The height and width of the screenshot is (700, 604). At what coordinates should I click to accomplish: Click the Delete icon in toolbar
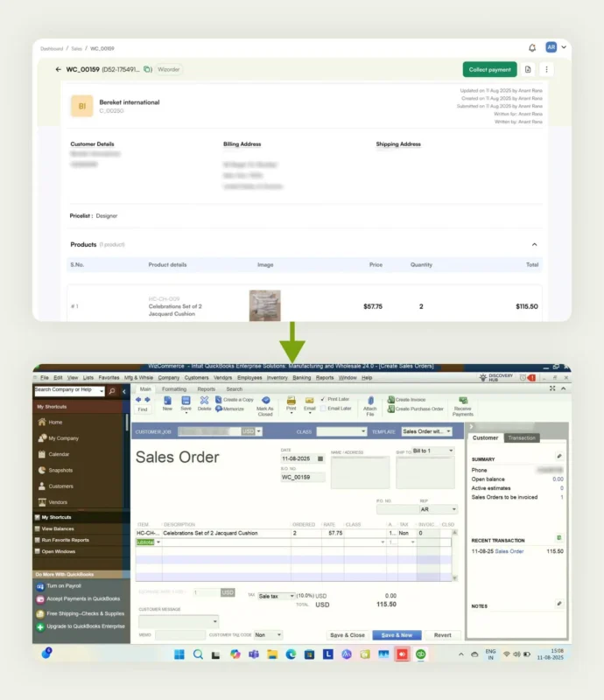[204, 401]
